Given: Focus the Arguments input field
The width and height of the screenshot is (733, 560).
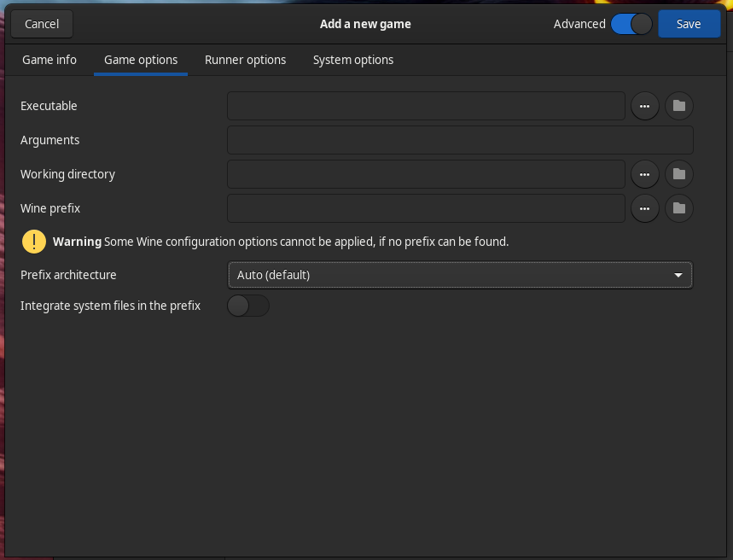Looking at the screenshot, I should coord(460,140).
